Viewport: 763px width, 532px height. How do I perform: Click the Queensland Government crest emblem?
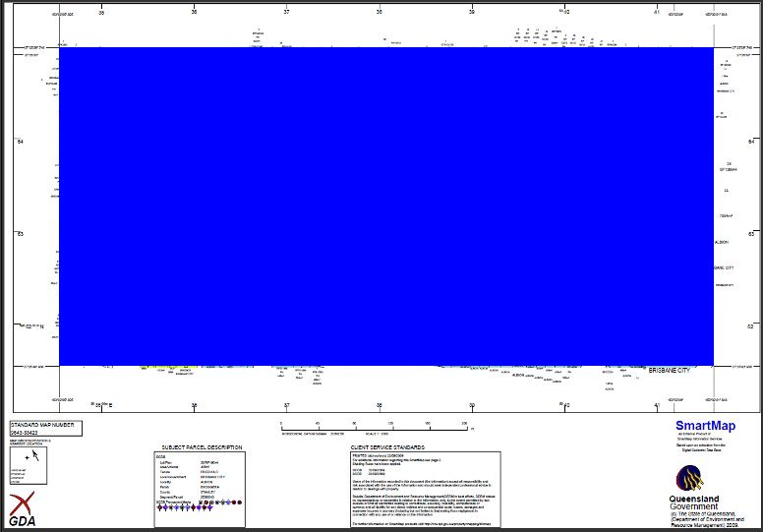click(689, 479)
